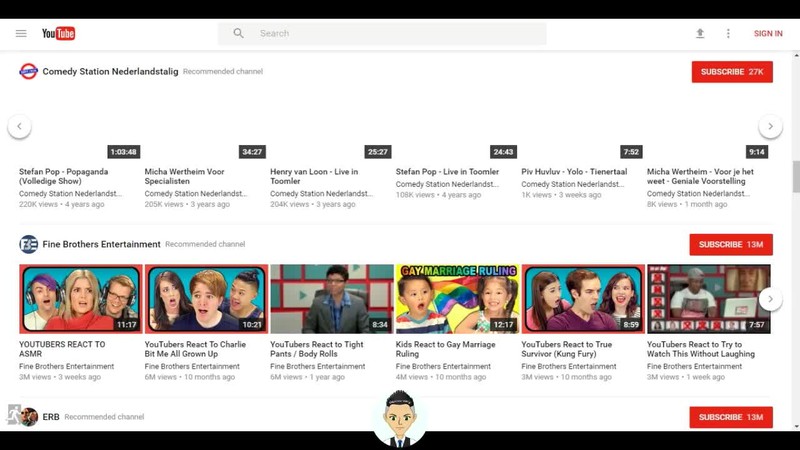Subscribe to Fine Brothers Entertainment

(731, 245)
